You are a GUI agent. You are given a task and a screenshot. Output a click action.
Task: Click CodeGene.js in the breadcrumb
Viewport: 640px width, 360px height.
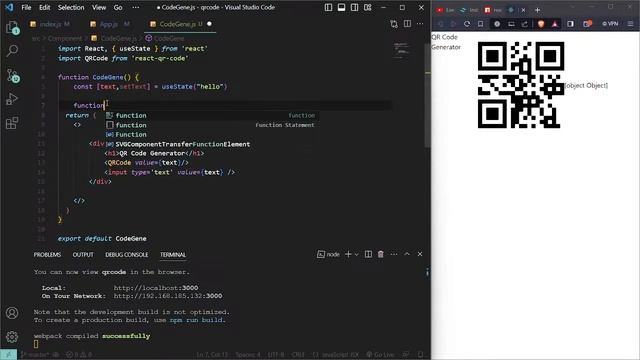(x=119, y=38)
